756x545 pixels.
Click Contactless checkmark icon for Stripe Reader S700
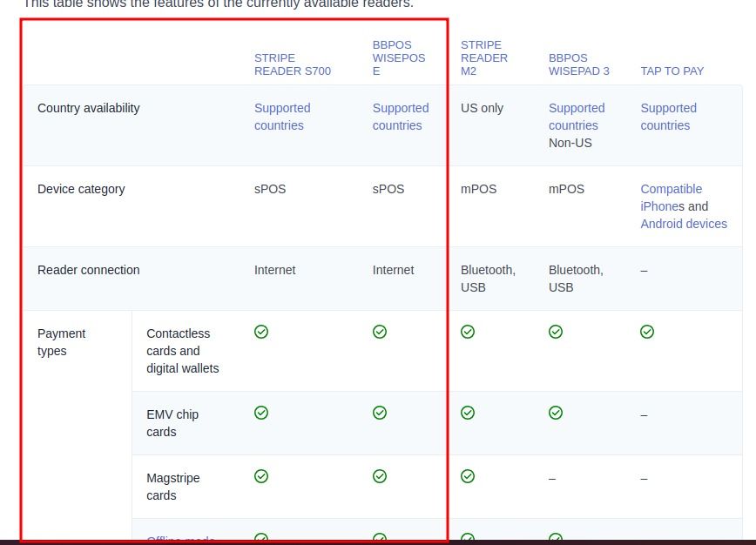coord(261,332)
